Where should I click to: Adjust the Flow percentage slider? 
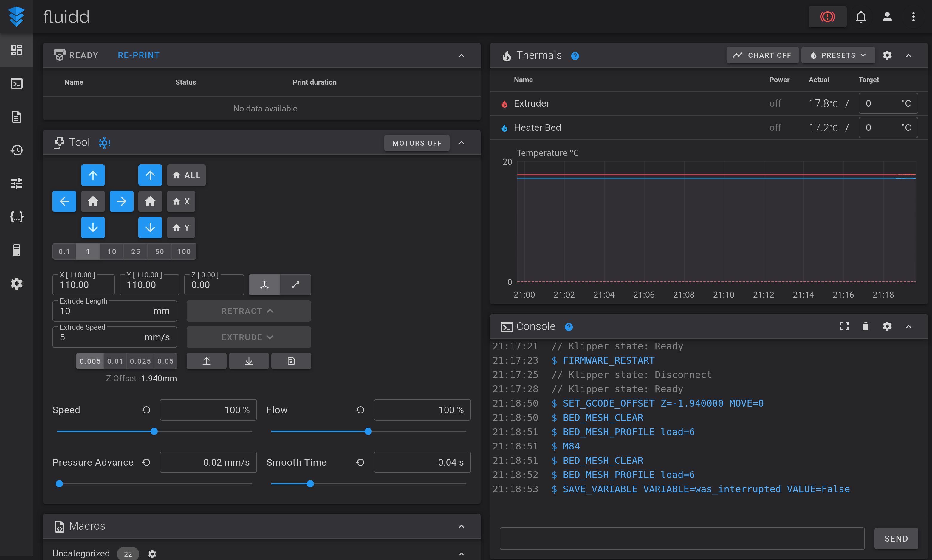pyautogui.click(x=368, y=431)
